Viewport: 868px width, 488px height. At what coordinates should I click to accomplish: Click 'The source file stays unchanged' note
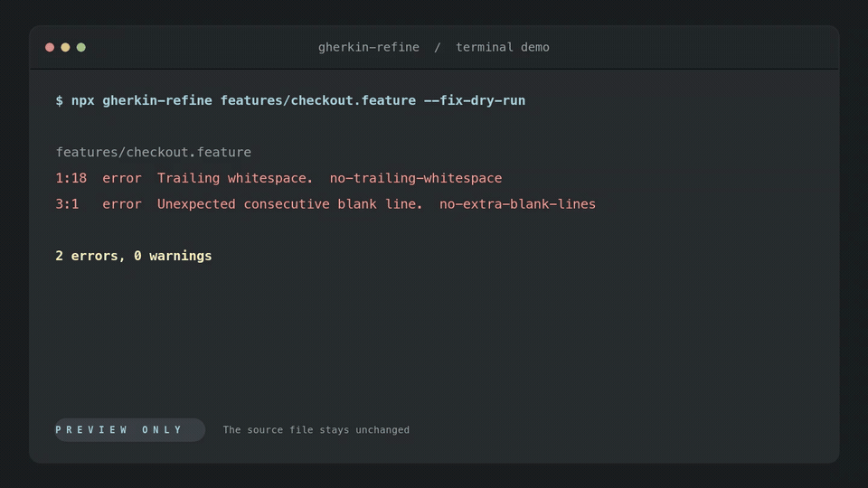[316, 430]
